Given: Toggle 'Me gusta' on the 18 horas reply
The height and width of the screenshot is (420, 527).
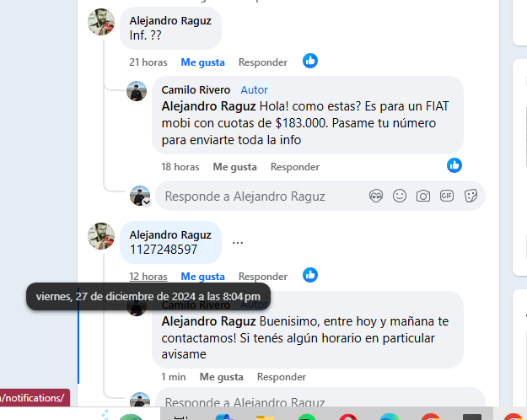Looking at the screenshot, I should (234, 167).
